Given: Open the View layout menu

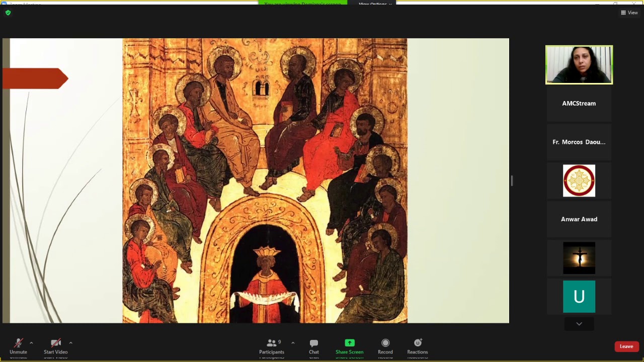Looking at the screenshot, I should click(x=629, y=13).
